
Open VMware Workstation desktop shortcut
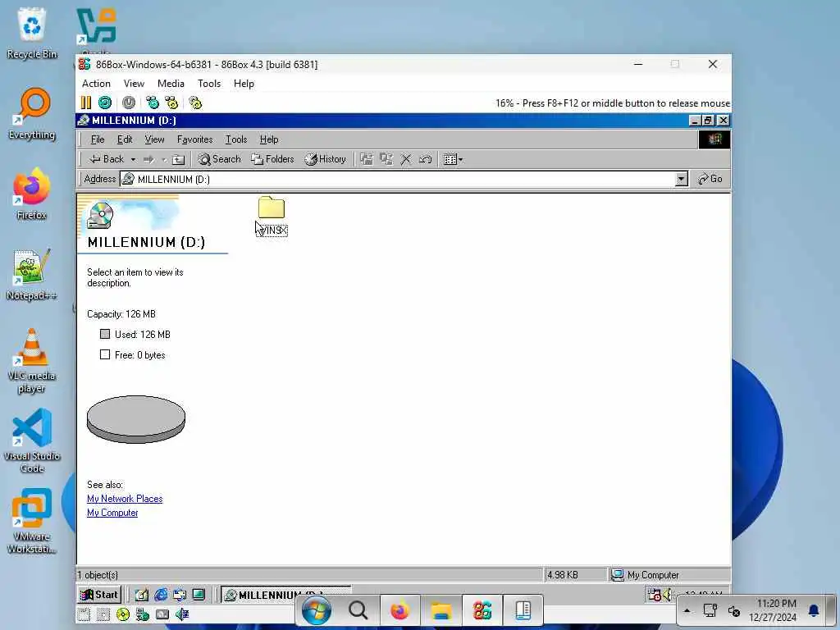(x=32, y=521)
